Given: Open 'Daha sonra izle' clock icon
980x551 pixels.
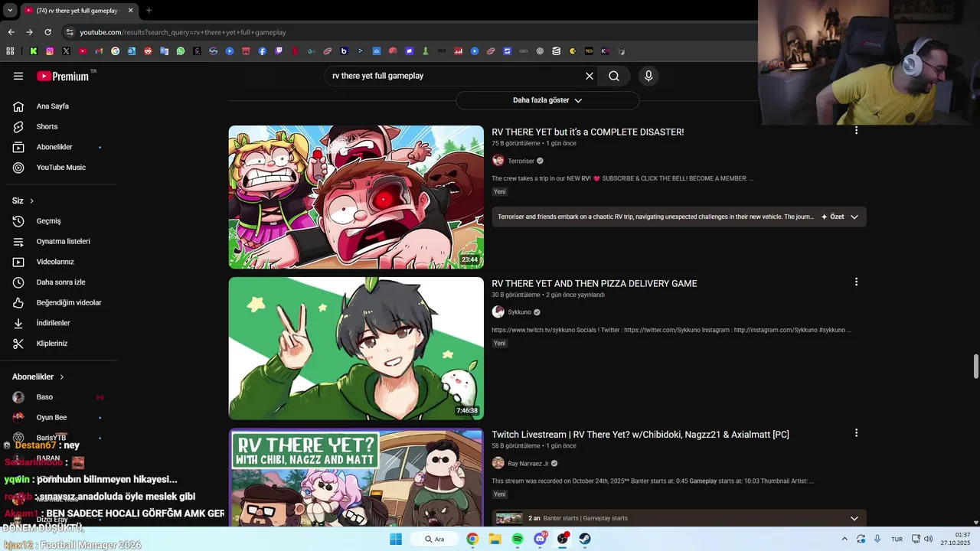Looking at the screenshot, I should [18, 282].
